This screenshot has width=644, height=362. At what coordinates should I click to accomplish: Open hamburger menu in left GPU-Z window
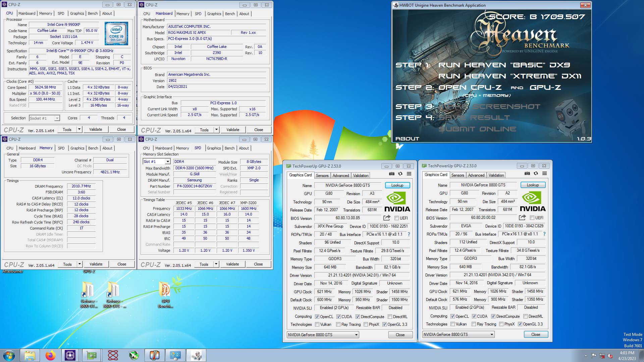pyautogui.click(x=409, y=174)
